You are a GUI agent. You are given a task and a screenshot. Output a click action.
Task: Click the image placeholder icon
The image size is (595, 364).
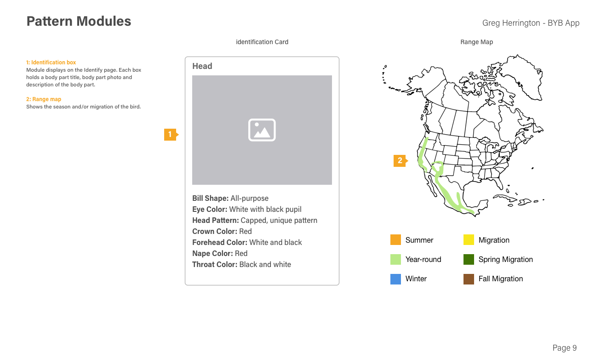pos(262,130)
